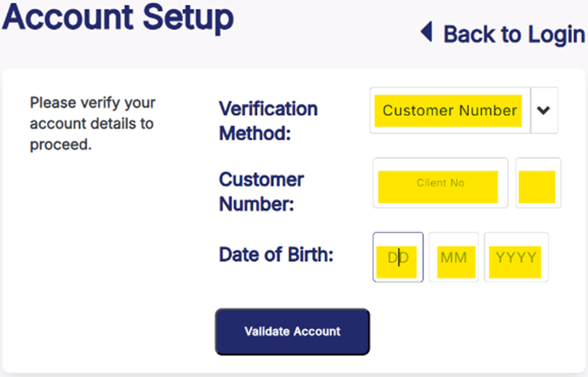
Task: Click the back arrow triangle icon
Action: 426,34
